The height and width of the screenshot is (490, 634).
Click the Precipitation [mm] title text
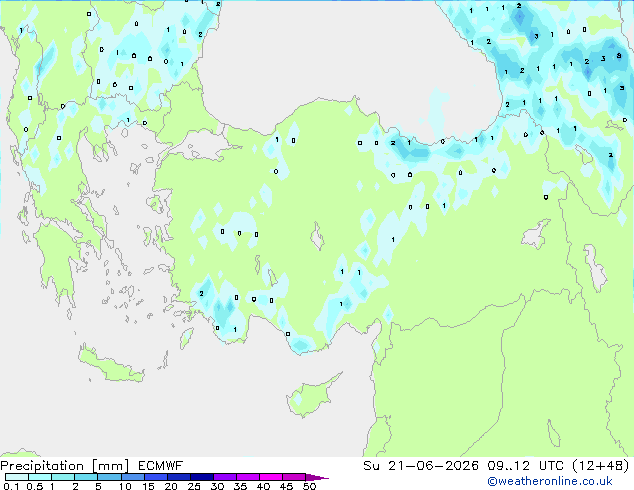pyautogui.click(x=64, y=466)
